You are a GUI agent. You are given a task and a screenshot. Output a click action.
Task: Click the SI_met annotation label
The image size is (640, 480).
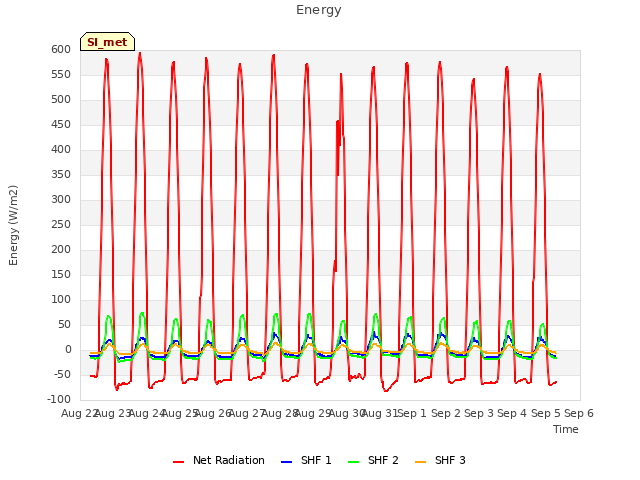click(107, 42)
